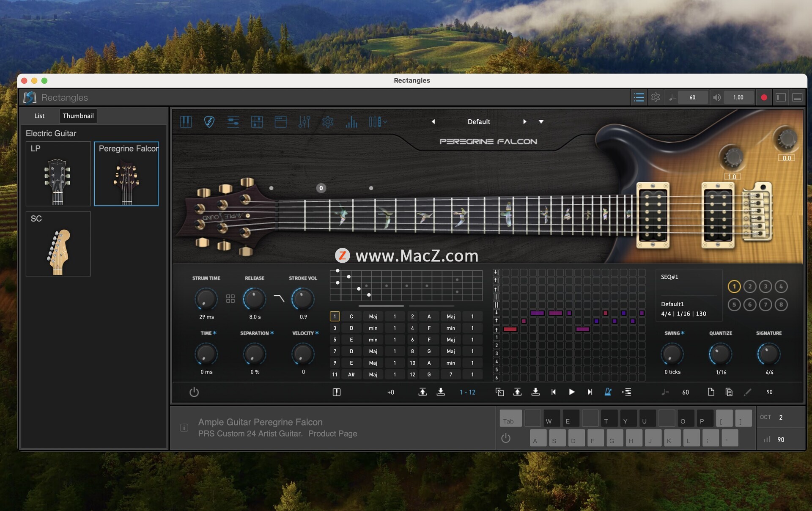Click the info icon beside Ample Guitar description
Screen dimensions: 812x511
pos(184,428)
